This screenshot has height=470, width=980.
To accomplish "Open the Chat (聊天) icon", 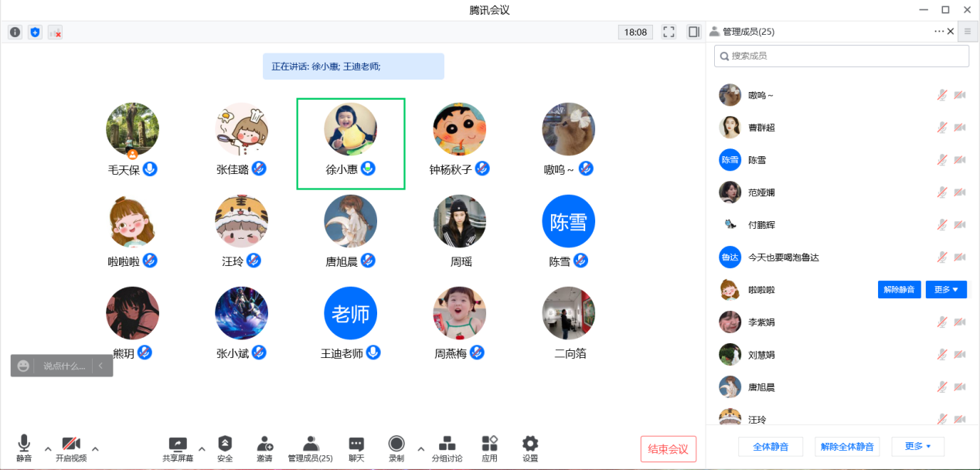I will click(356, 444).
